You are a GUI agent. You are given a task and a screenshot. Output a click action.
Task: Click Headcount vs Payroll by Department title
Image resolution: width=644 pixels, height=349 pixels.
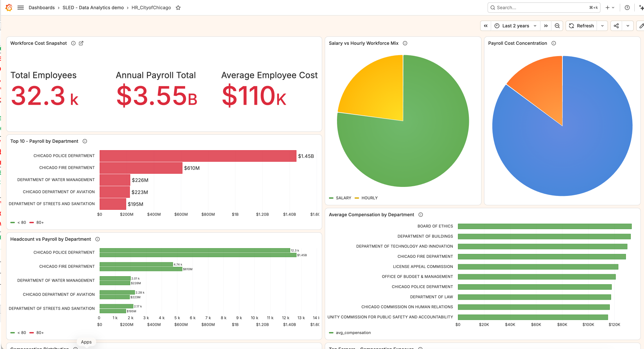51,239
